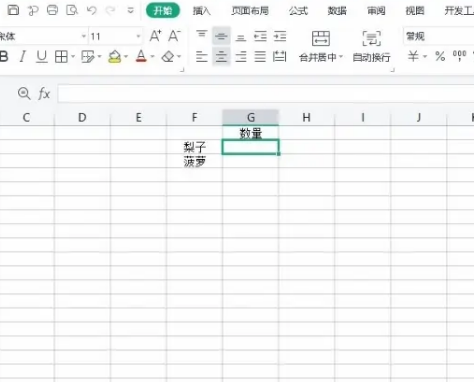Viewport: 474px width, 382px height.
Task: Decrease indent icon
Action: point(260,36)
